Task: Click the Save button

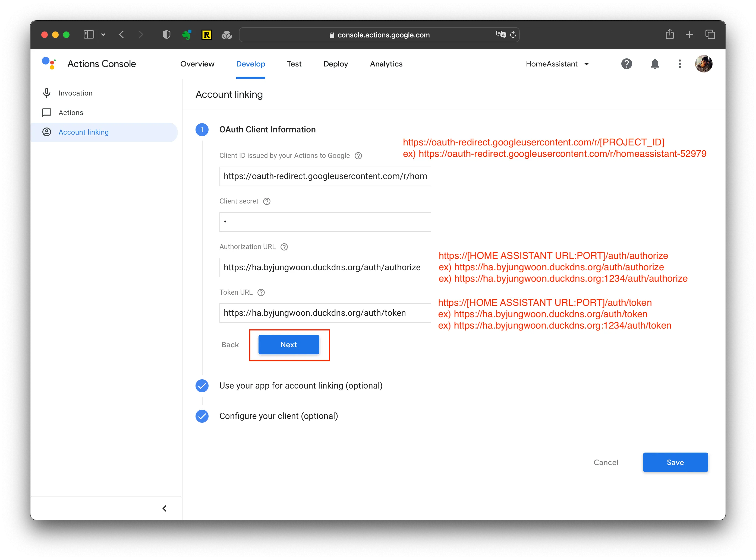Action: [x=675, y=462]
